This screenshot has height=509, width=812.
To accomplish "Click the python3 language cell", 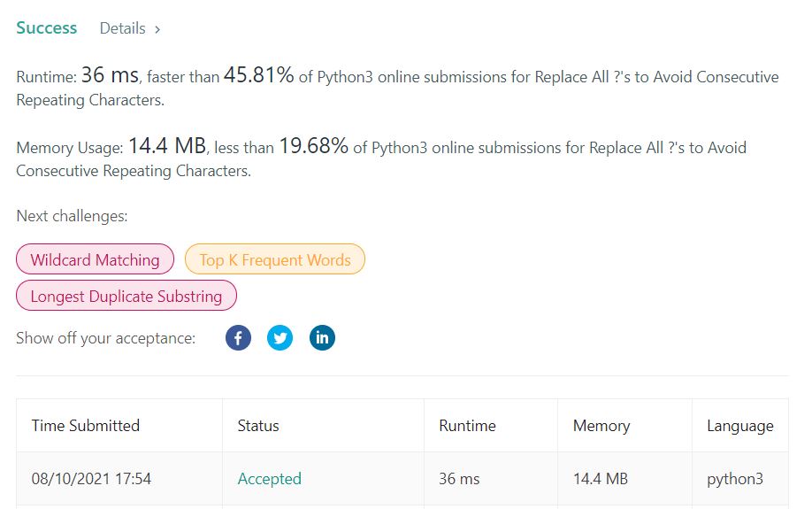I will click(735, 479).
